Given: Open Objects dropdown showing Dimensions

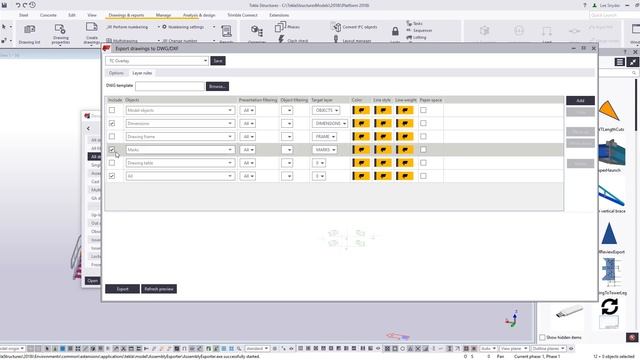Looking at the screenshot, I should (180, 123).
